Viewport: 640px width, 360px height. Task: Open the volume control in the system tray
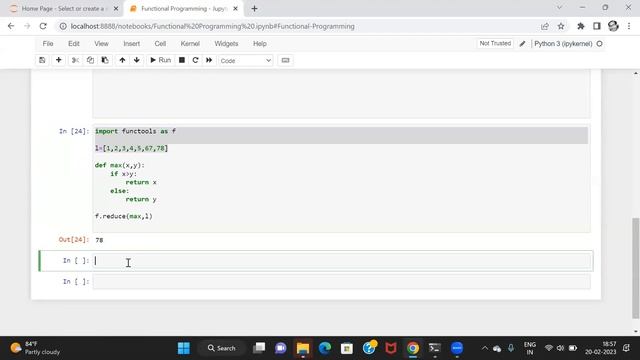(560, 348)
